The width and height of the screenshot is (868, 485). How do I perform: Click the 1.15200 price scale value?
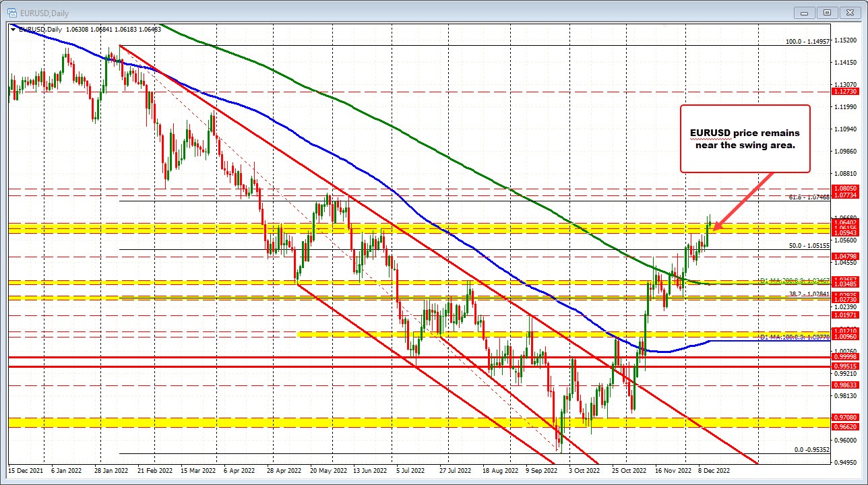tap(845, 40)
